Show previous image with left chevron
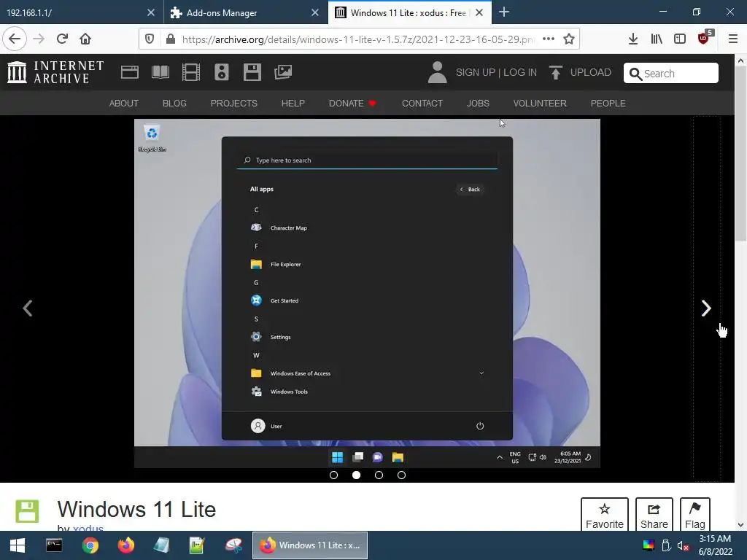This screenshot has height=560, width=747. [x=28, y=308]
